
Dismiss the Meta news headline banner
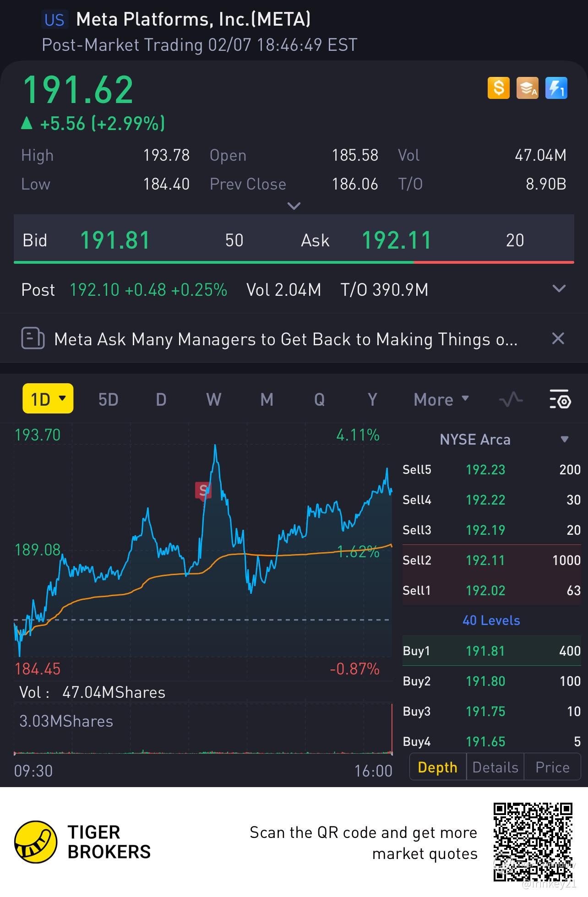558,339
